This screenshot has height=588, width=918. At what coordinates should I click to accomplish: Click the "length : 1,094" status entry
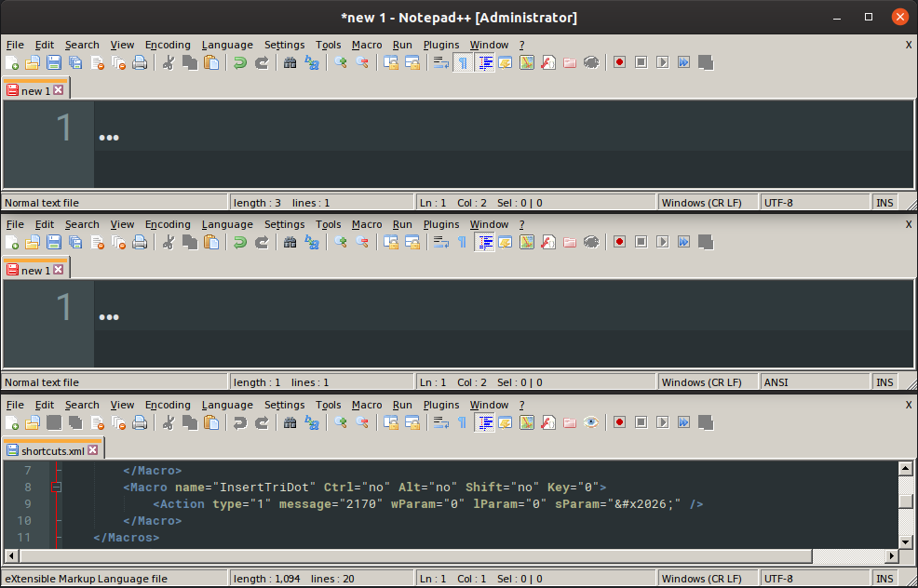(x=267, y=580)
